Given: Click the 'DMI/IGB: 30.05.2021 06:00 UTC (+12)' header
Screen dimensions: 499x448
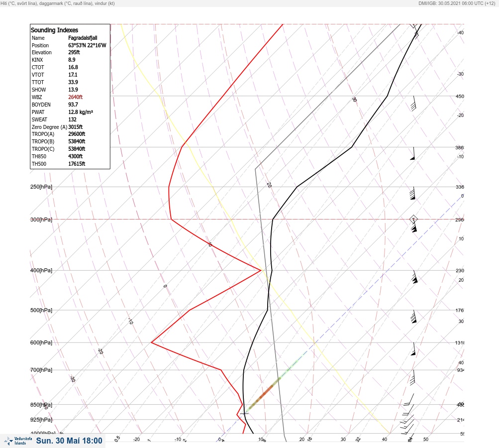Looking at the screenshot, I should pos(457,3).
